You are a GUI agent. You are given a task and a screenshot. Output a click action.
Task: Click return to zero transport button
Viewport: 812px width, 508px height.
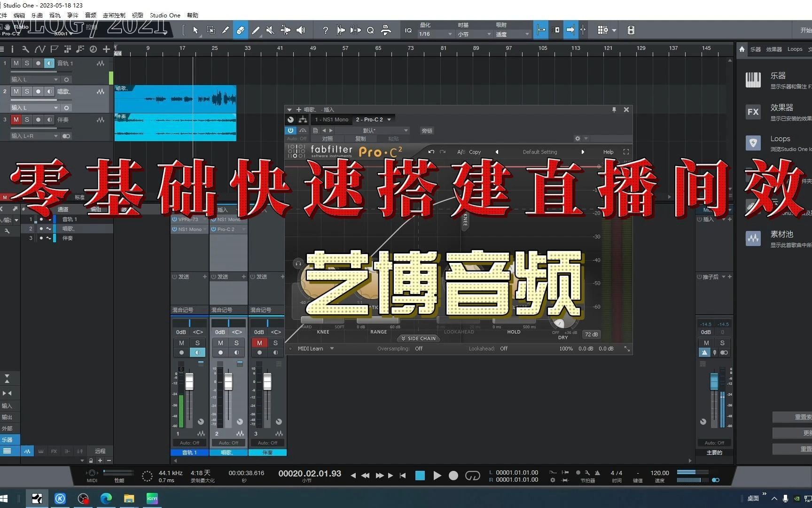coord(403,476)
